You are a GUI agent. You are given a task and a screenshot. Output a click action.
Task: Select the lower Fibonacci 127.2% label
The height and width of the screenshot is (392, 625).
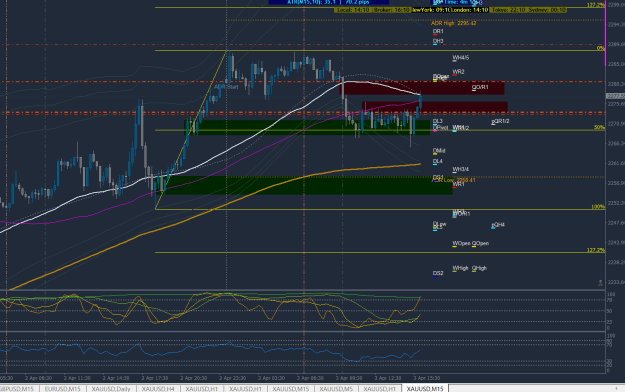[x=596, y=250]
